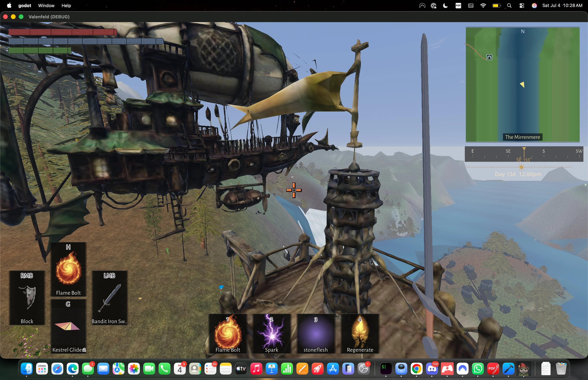Open System Settings from the Dock
588x380 pixels.
pos(363,369)
